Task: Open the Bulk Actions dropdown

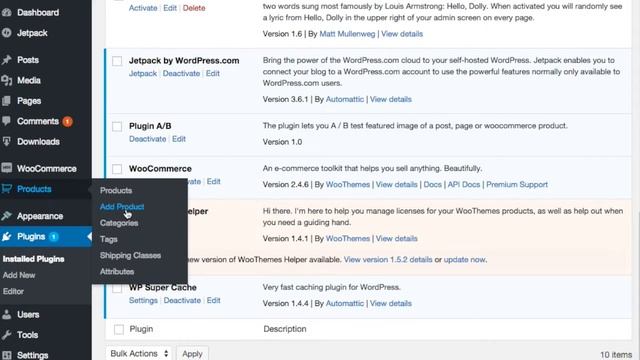Action: tap(139, 353)
